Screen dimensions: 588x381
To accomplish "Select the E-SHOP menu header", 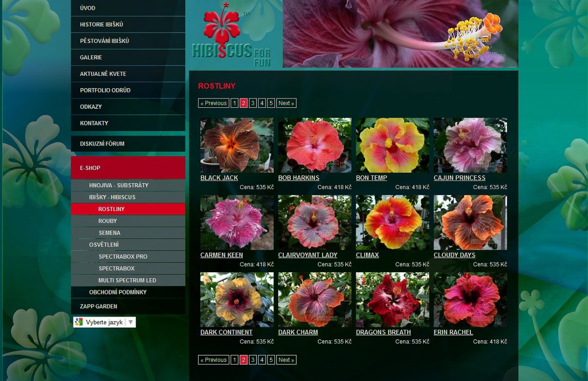I will coord(128,168).
